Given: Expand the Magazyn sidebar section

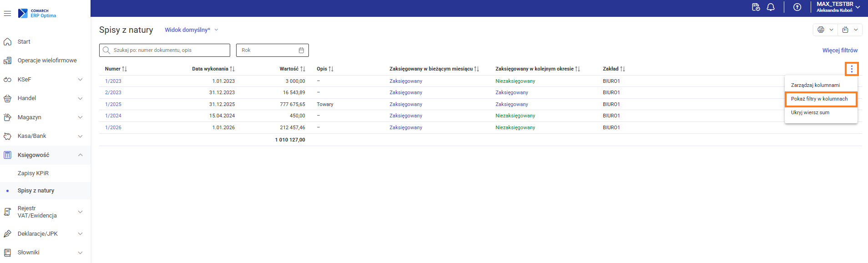Looking at the screenshot, I should pyautogui.click(x=80, y=117).
